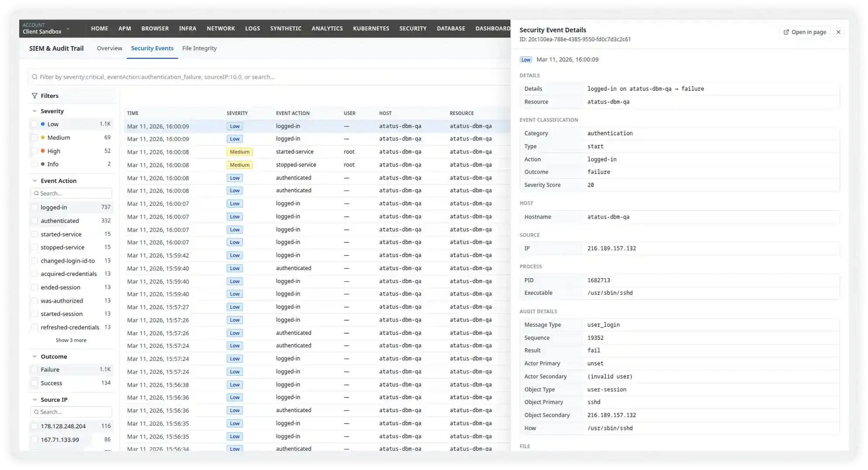Click the magnifier icon in the filter bar

tap(35, 76)
